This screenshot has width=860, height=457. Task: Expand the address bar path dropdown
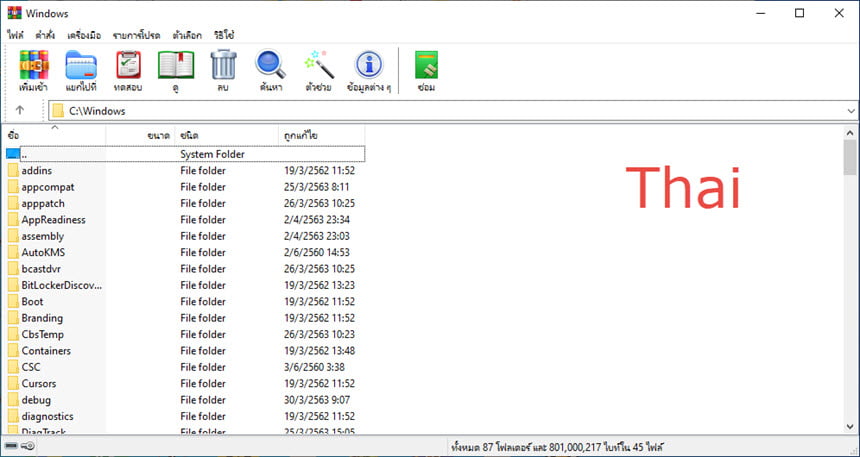pos(851,111)
